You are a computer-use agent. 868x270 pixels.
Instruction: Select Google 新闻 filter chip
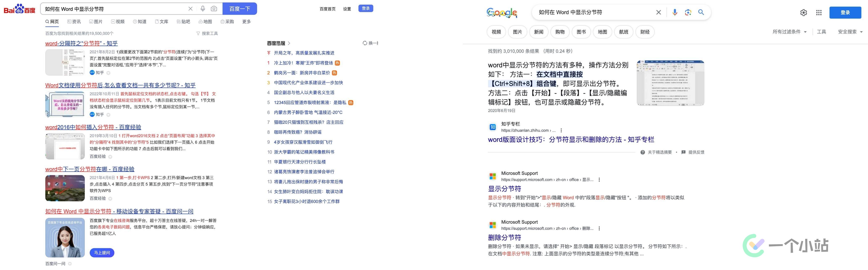[x=539, y=32]
